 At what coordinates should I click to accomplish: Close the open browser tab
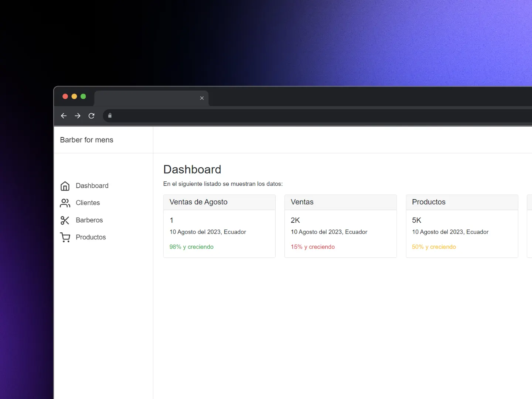click(x=202, y=98)
